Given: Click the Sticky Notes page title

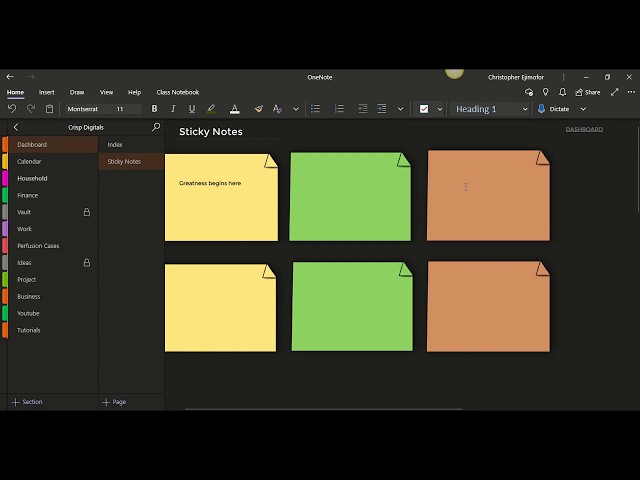Looking at the screenshot, I should point(211,131).
